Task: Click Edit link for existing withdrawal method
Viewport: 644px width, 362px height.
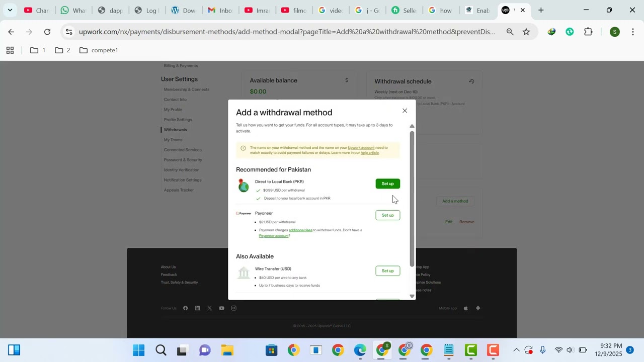Action: [x=449, y=222]
